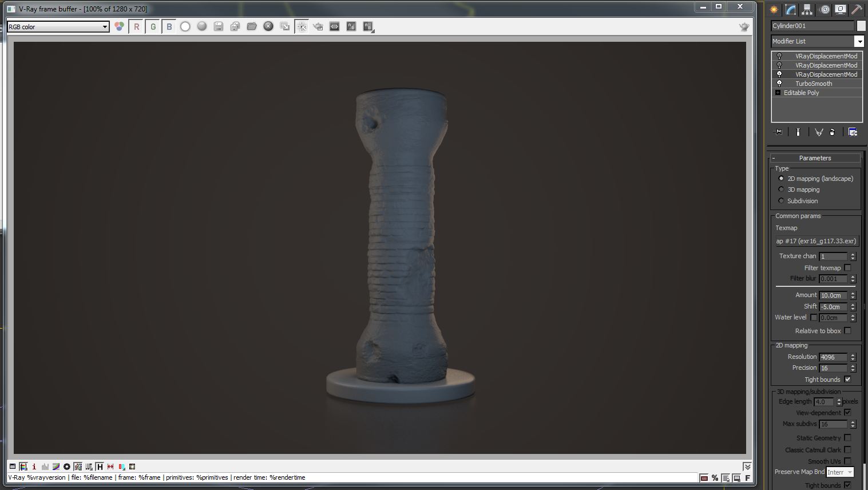Open the A/B compare flyout icon
The image size is (868, 490).
point(368,26)
